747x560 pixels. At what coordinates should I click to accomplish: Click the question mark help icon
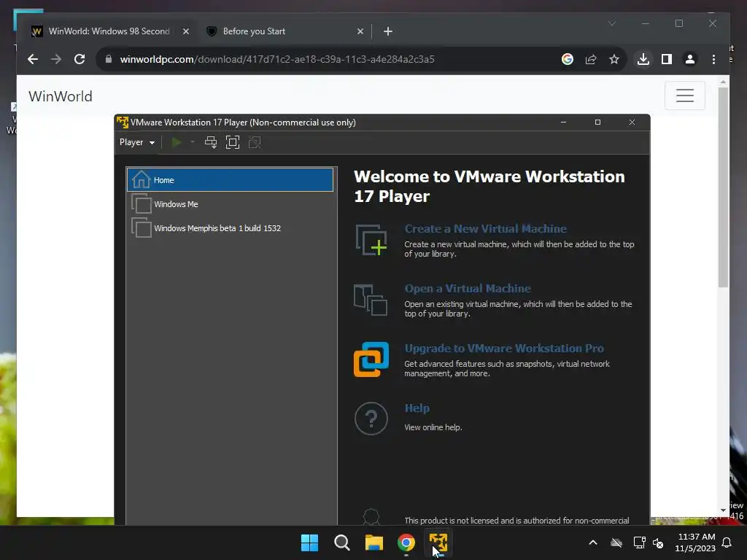pyautogui.click(x=371, y=419)
